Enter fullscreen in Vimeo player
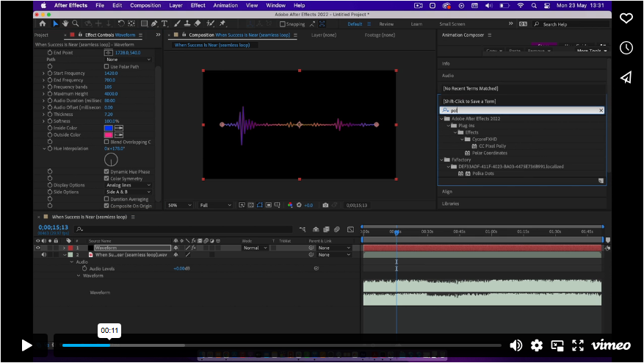 point(578,345)
